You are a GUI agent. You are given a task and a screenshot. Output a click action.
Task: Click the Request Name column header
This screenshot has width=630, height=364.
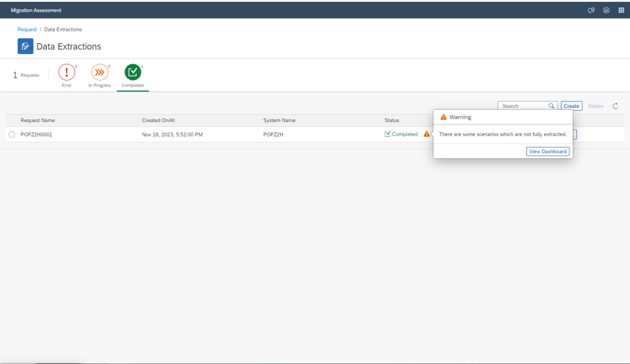[x=38, y=120]
